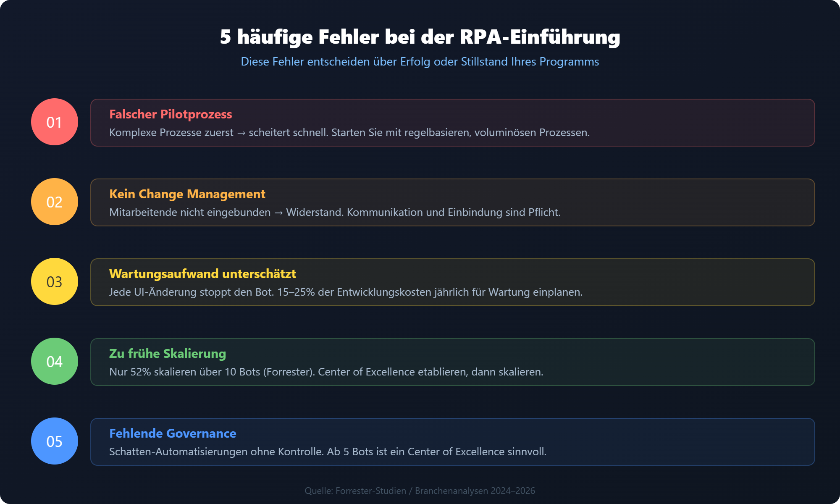Click the Quelle Forrester-Studien footer text

(420, 491)
